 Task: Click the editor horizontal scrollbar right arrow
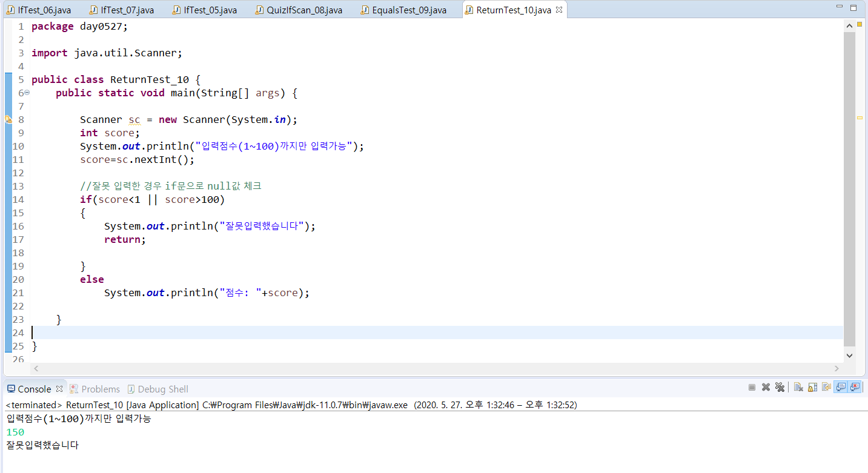click(x=837, y=368)
